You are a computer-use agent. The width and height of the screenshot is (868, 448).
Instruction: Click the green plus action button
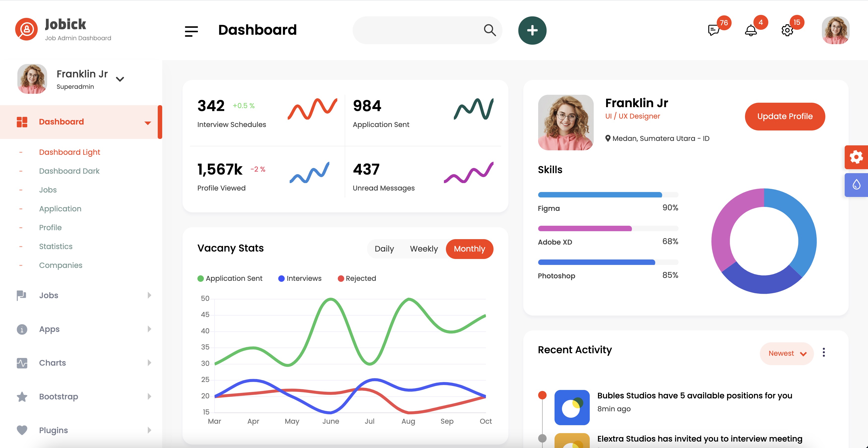(531, 30)
